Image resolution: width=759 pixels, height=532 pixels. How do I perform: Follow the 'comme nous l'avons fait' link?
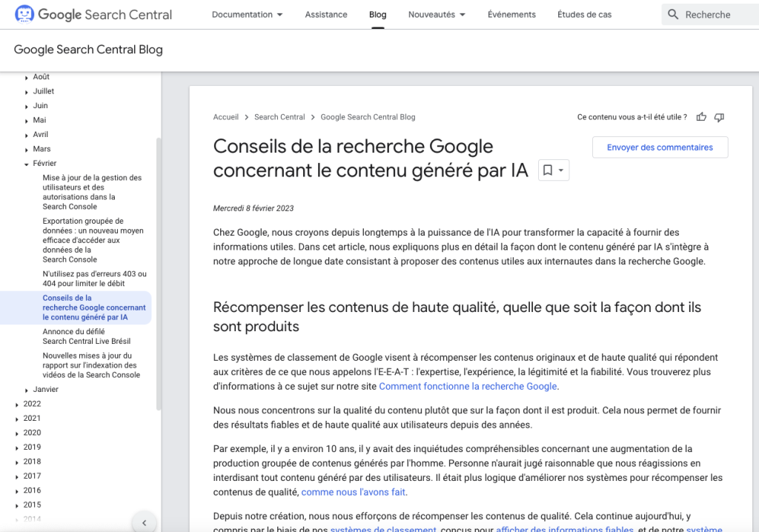[354, 492]
